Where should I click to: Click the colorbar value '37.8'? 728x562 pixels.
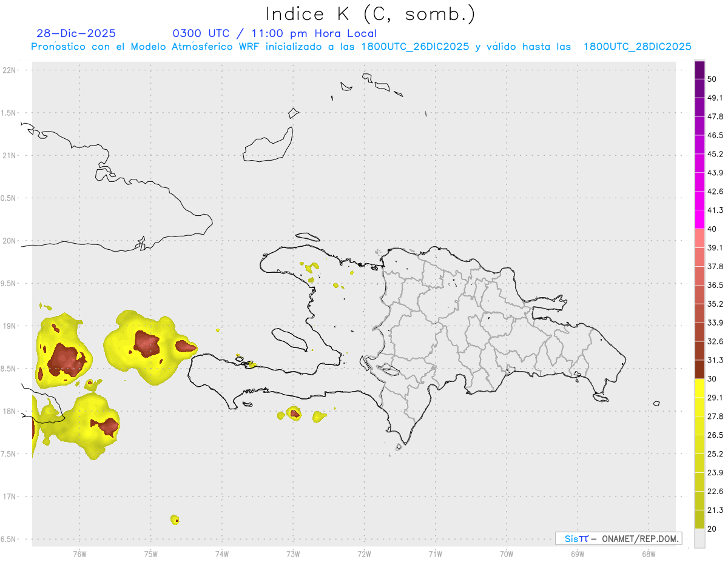click(715, 267)
